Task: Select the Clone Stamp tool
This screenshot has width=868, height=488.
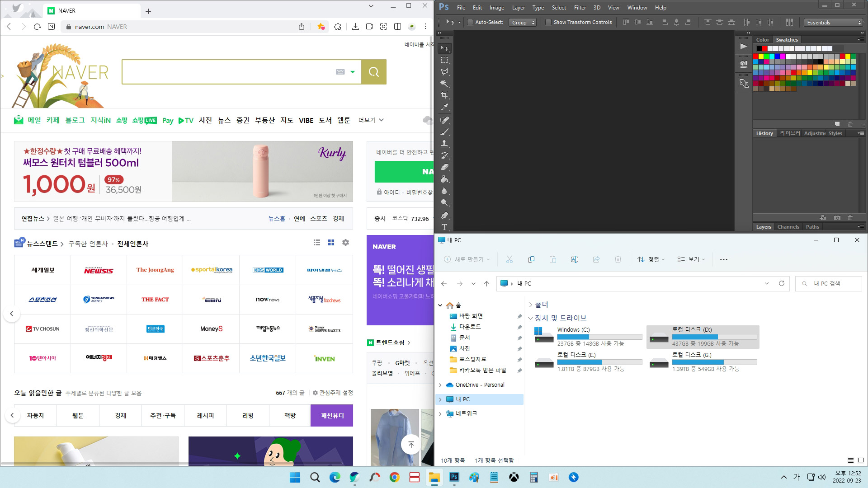Action: (444, 144)
